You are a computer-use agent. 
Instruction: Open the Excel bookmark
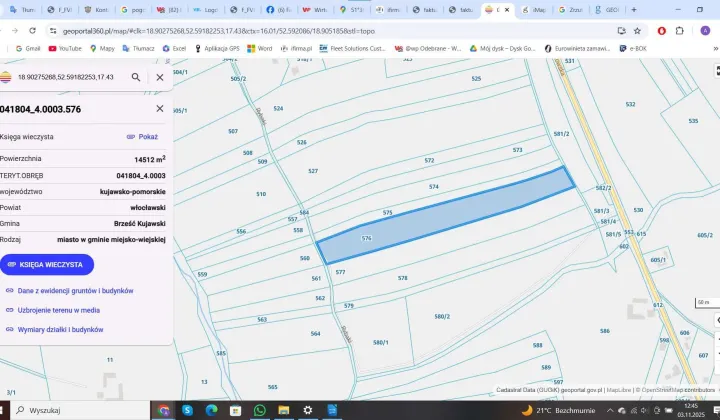(x=174, y=48)
